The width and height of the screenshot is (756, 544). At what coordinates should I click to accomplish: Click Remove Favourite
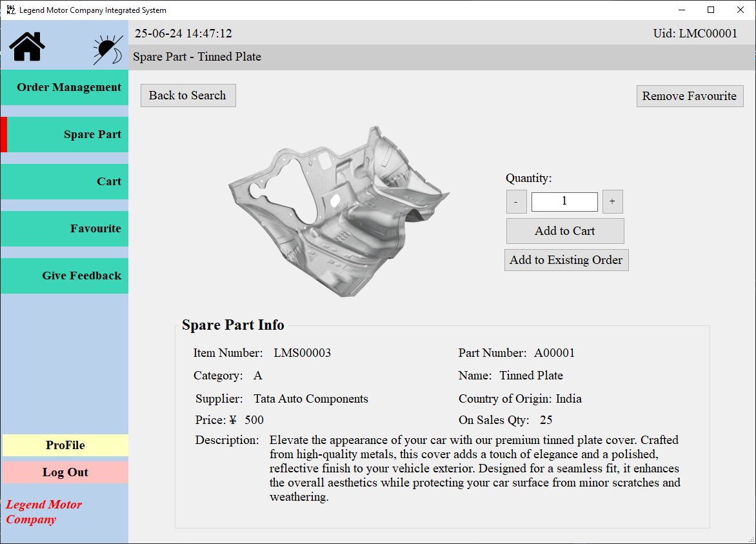click(690, 96)
